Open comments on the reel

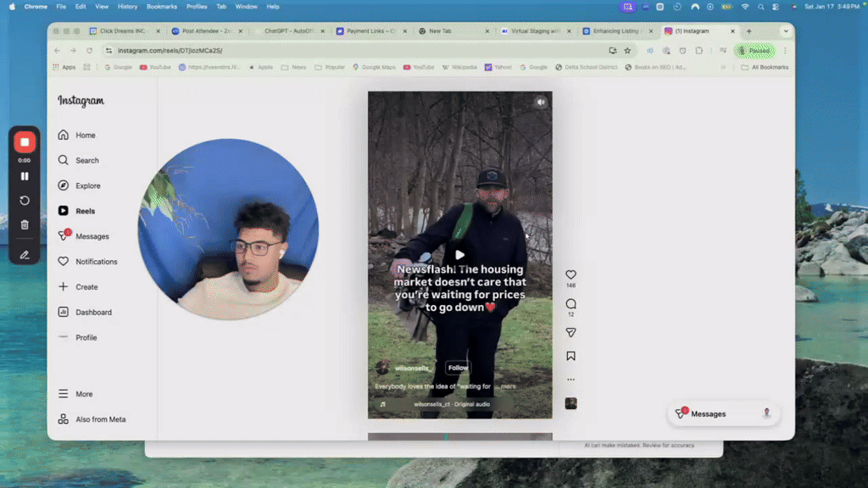point(570,304)
